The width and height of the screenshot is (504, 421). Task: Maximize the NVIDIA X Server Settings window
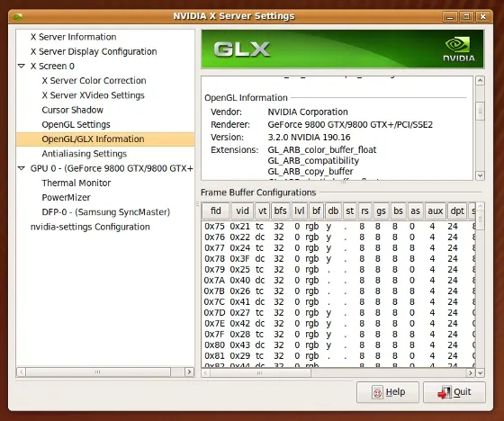[467, 16]
